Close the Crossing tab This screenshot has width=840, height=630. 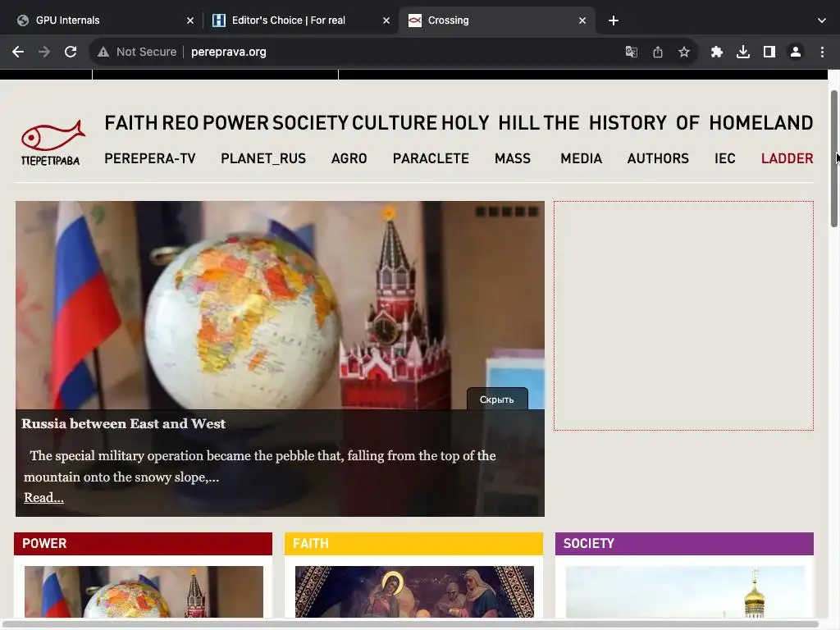(x=582, y=21)
